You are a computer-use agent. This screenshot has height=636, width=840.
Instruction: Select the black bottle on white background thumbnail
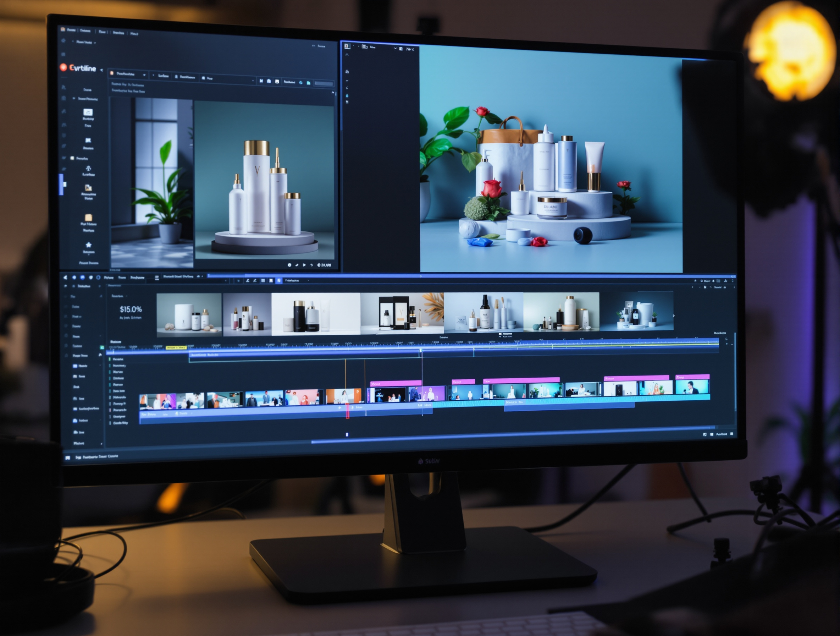[x=316, y=314]
